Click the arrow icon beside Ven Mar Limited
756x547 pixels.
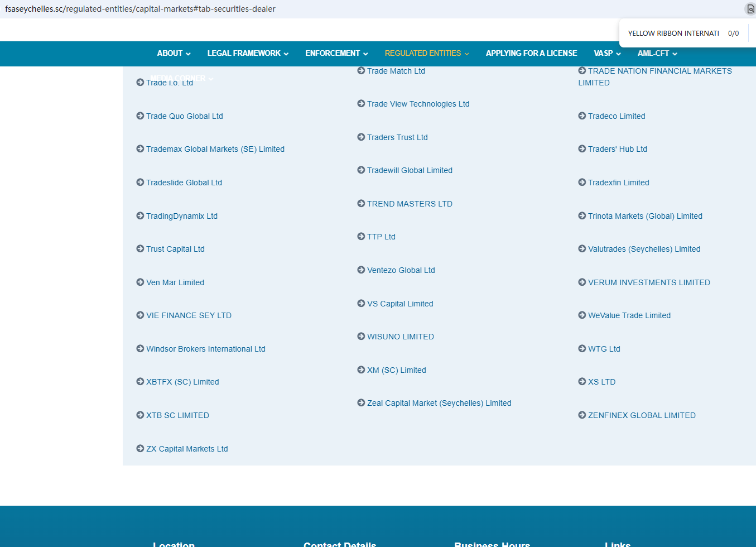click(x=140, y=282)
